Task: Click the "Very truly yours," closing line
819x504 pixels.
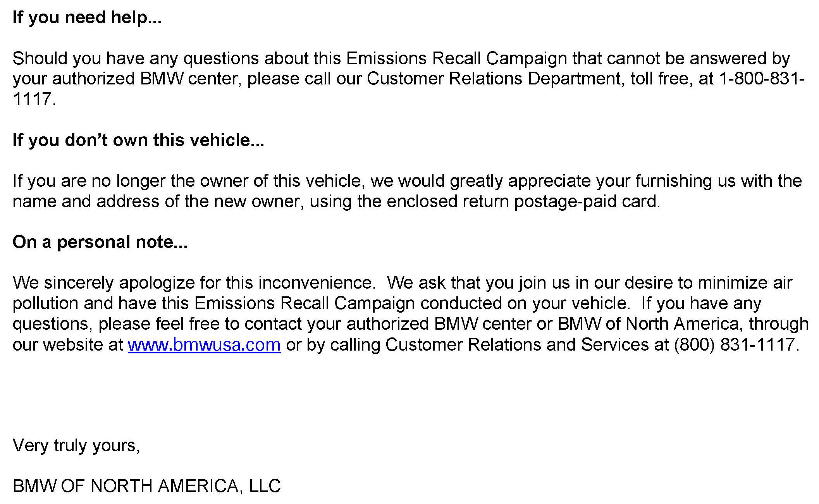Action: (76, 445)
